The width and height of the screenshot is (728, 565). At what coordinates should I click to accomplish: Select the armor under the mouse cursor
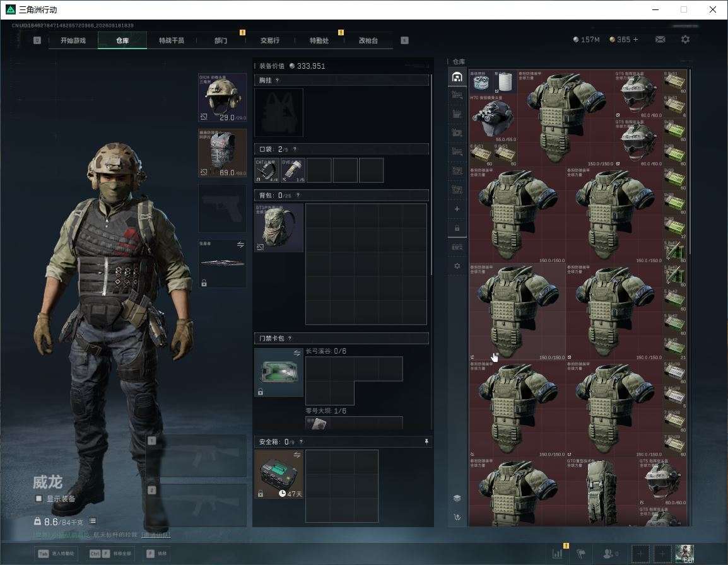click(x=517, y=312)
